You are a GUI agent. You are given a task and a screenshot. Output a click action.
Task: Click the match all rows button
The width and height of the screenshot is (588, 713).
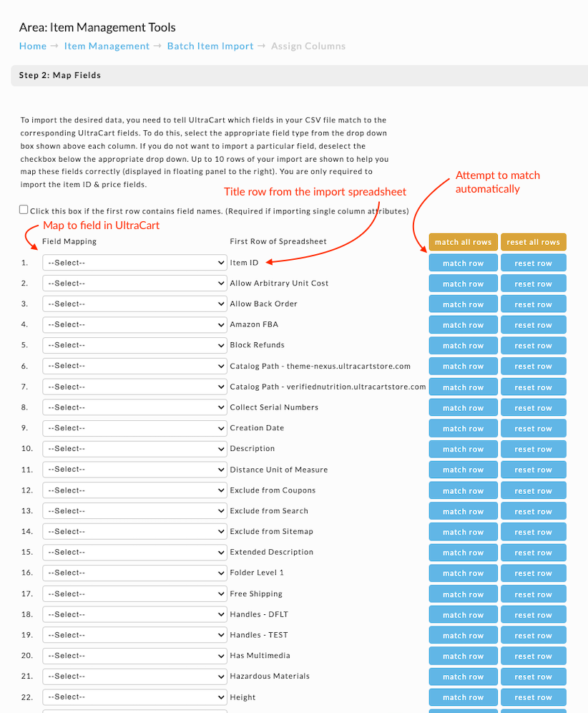click(x=463, y=242)
